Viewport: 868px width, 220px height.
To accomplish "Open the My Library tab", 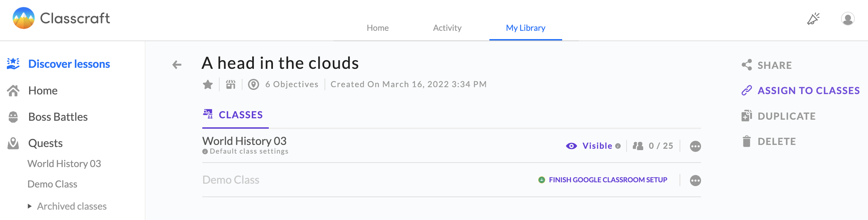I will click(525, 28).
